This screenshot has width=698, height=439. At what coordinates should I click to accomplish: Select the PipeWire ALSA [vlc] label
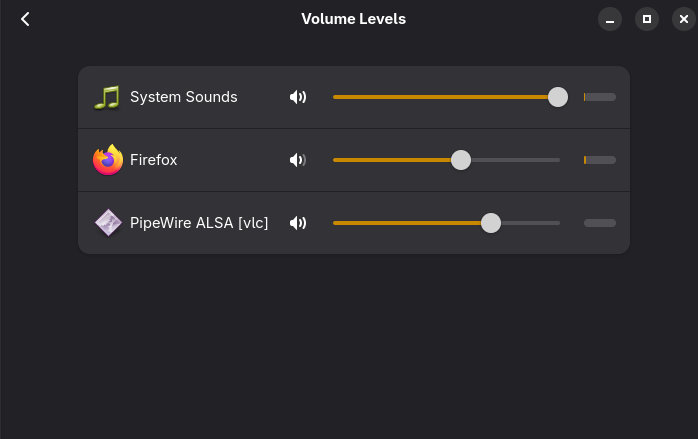click(x=199, y=223)
